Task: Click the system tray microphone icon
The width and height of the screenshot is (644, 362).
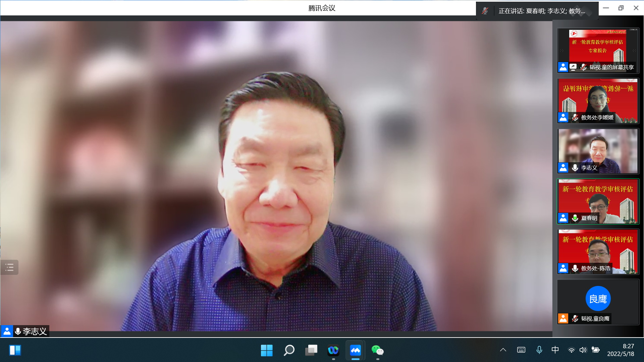Action: coord(539,350)
